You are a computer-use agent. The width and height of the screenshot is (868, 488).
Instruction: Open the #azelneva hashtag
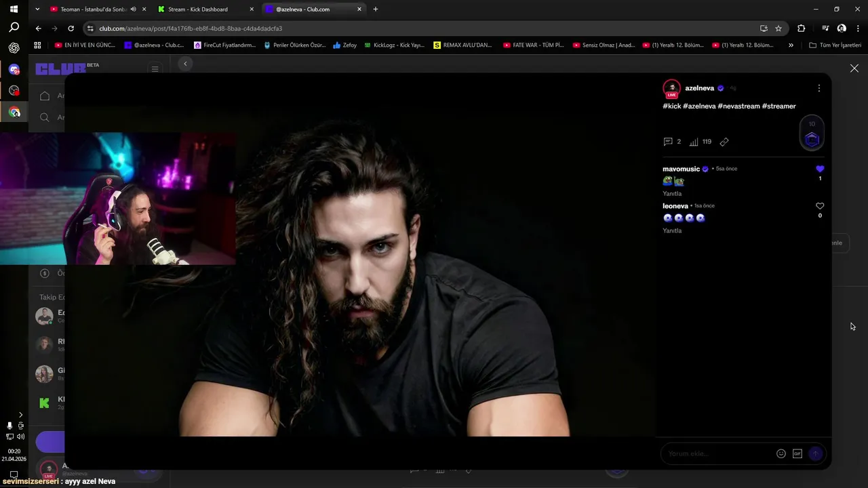click(699, 106)
